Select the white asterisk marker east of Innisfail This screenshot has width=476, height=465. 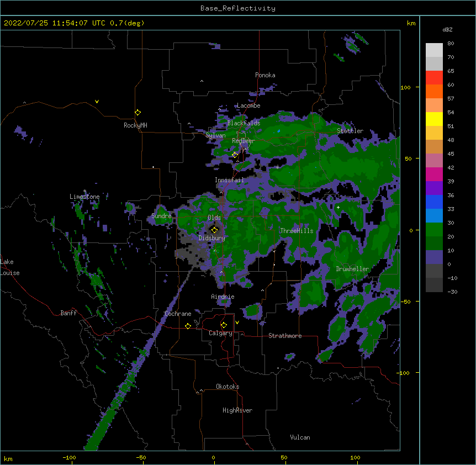(277, 167)
